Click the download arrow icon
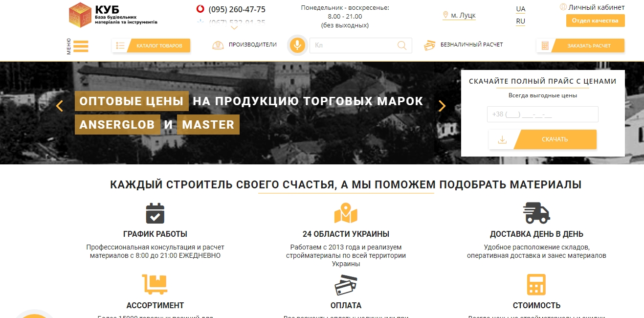Screen dimensions: 644x318 (502, 139)
